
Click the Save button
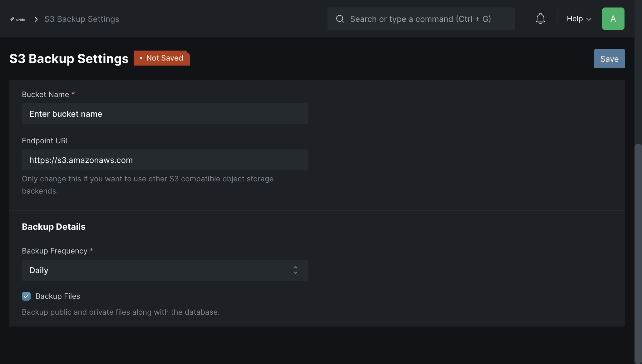[x=609, y=59]
